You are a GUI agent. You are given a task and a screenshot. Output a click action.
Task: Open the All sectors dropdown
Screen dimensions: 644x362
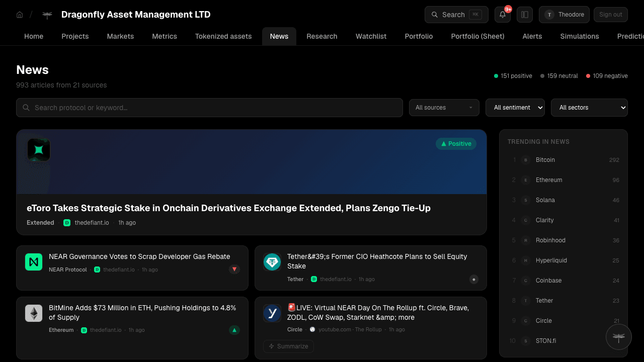pyautogui.click(x=590, y=108)
